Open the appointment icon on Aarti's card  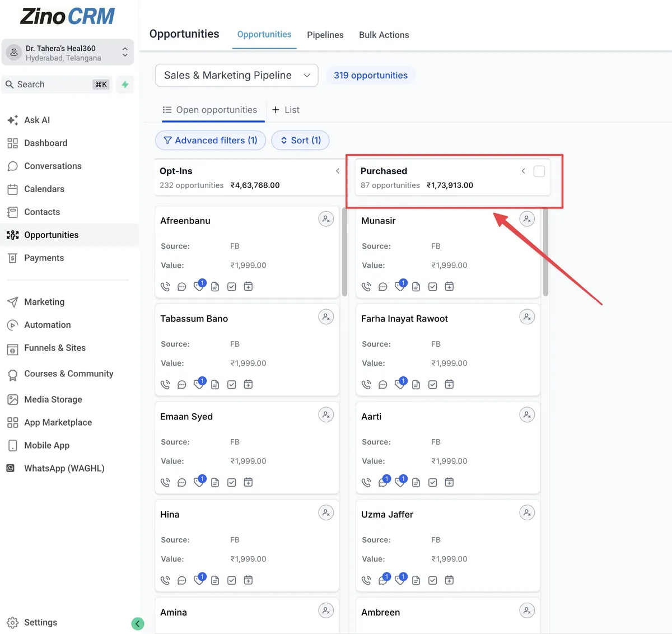449,483
